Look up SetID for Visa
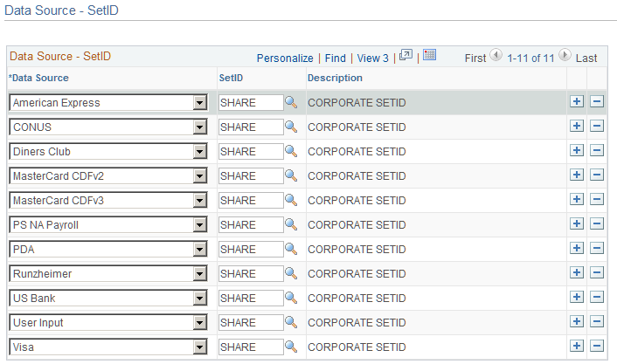Image resolution: width=617 pixels, height=364 pixels. 291,347
